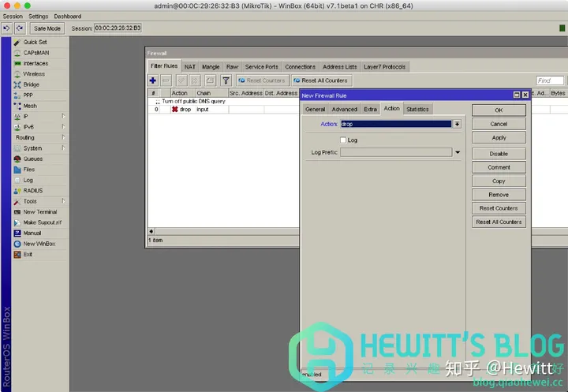
Task: Open the filter funnel icon in Firewall
Action: 226,80
